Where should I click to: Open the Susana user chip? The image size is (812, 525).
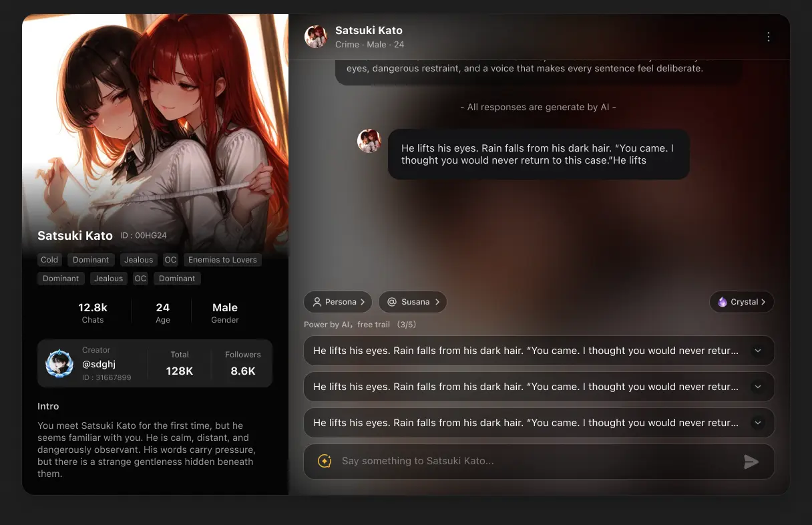413,302
